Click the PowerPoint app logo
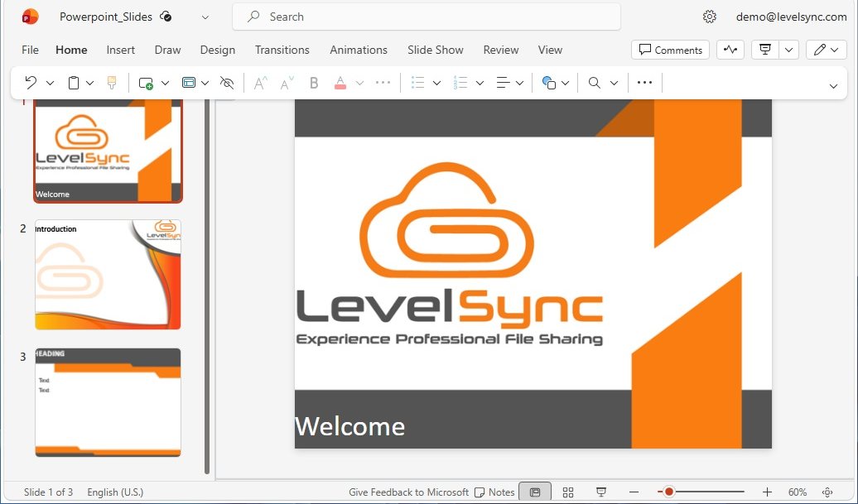This screenshot has width=858, height=504. [30, 17]
